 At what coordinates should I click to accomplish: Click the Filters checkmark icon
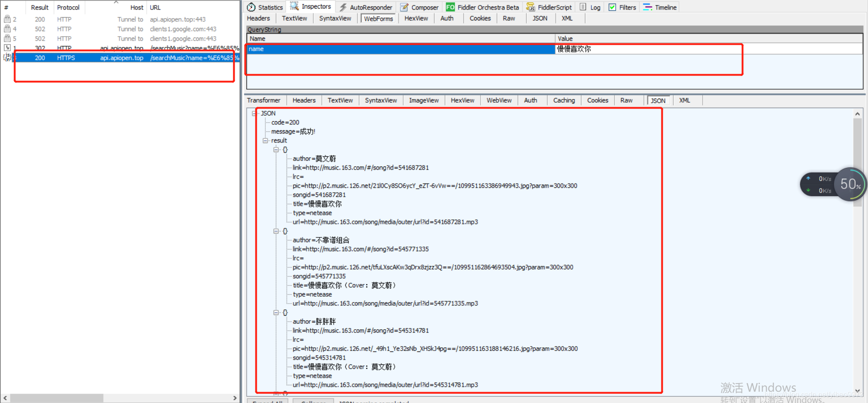pyautogui.click(x=612, y=7)
